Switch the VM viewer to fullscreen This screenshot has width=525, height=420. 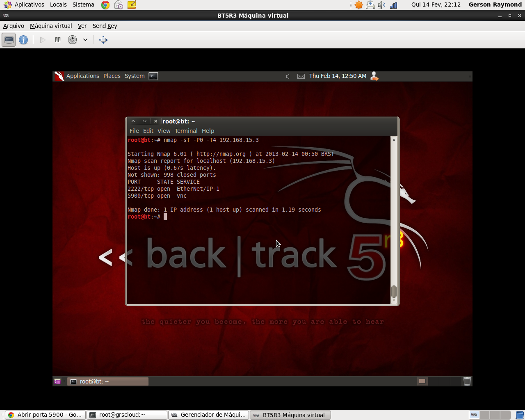pos(103,40)
